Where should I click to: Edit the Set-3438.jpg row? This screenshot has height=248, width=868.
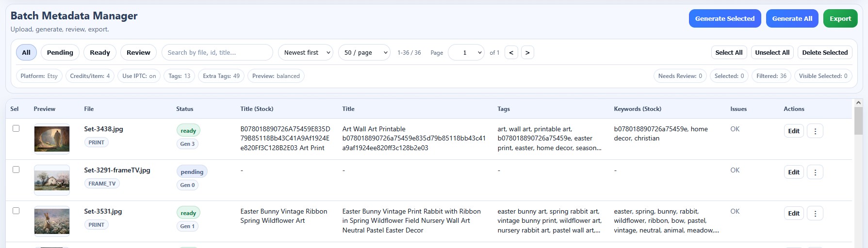coord(794,131)
